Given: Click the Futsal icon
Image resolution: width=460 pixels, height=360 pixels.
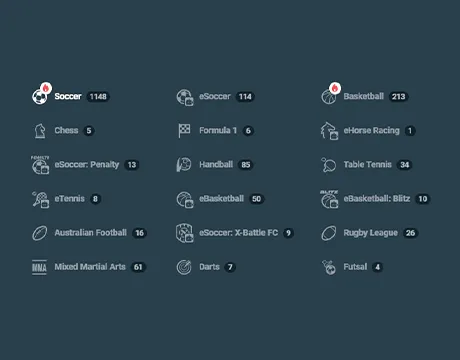Looking at the screenshot, I should coord(329,267).
